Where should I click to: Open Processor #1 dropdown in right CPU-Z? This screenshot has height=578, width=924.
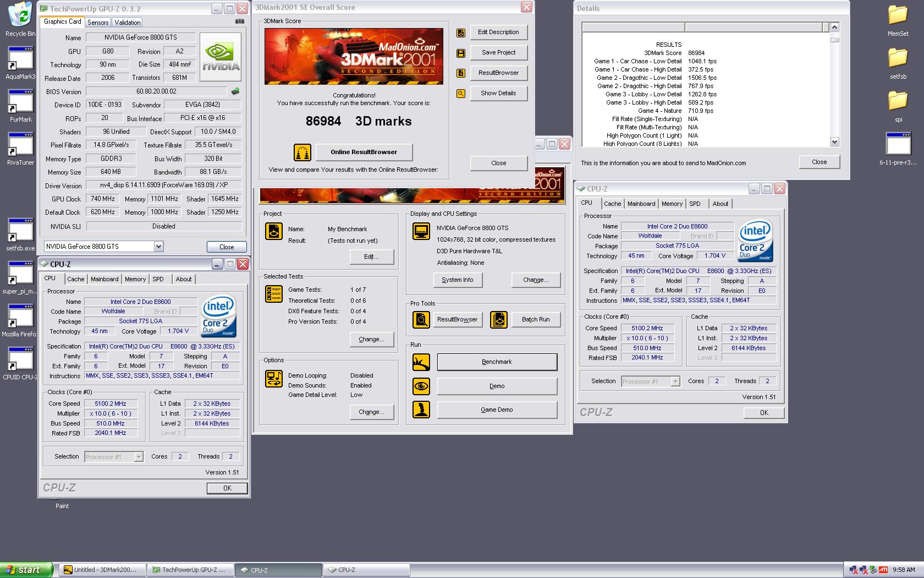tap(675, 381)
